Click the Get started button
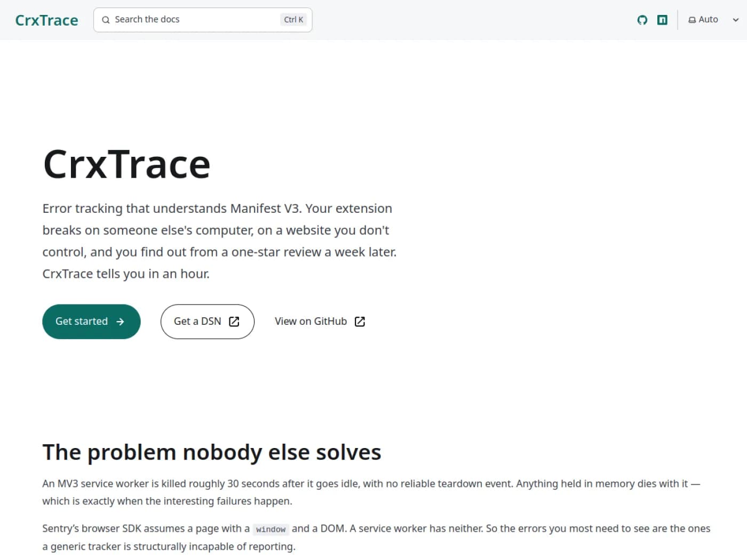The width and height of the screenshot is (747, 560). click(91, 322)
